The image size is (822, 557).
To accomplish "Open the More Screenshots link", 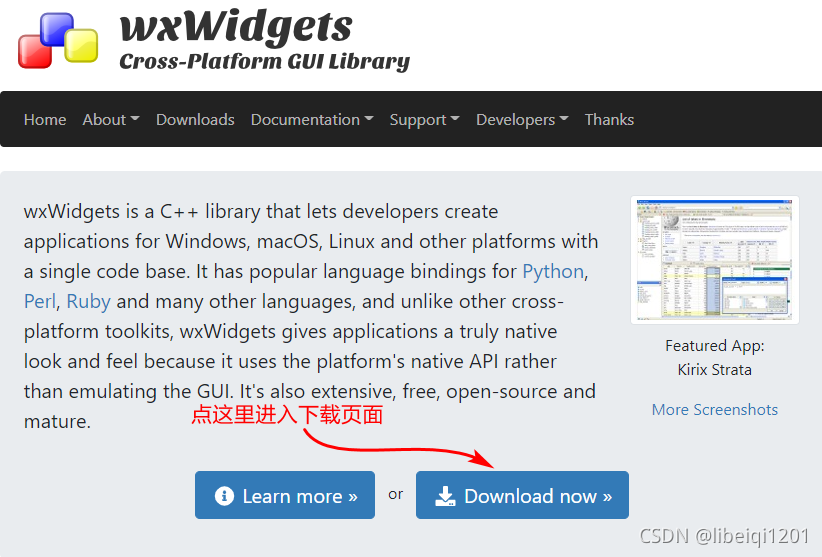I will 715,409.
